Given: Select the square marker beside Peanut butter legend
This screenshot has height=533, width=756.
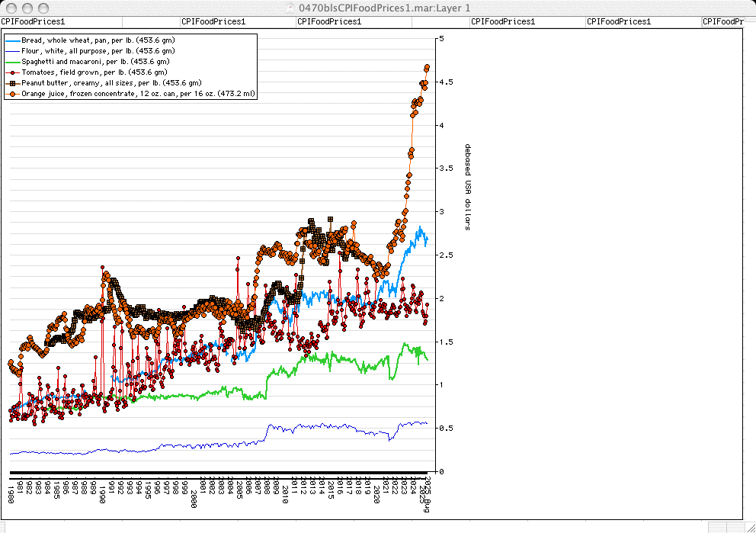Looking at the screenshot, I should (x=14, y=83).
